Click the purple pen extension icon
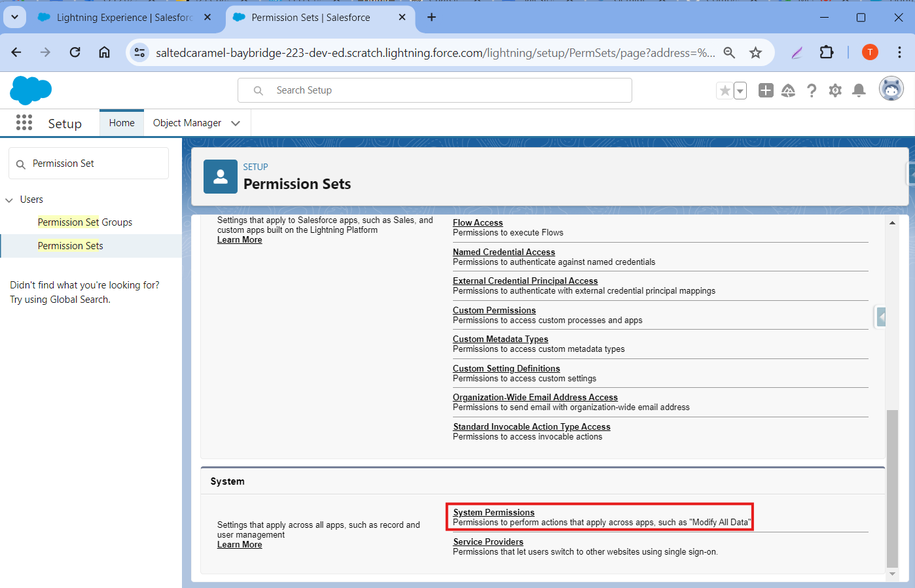 point(797,53)
